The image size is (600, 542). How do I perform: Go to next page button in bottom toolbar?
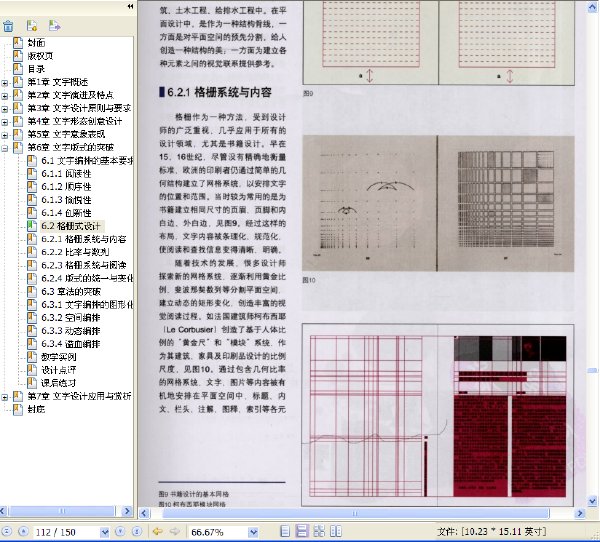coord(120,531)
